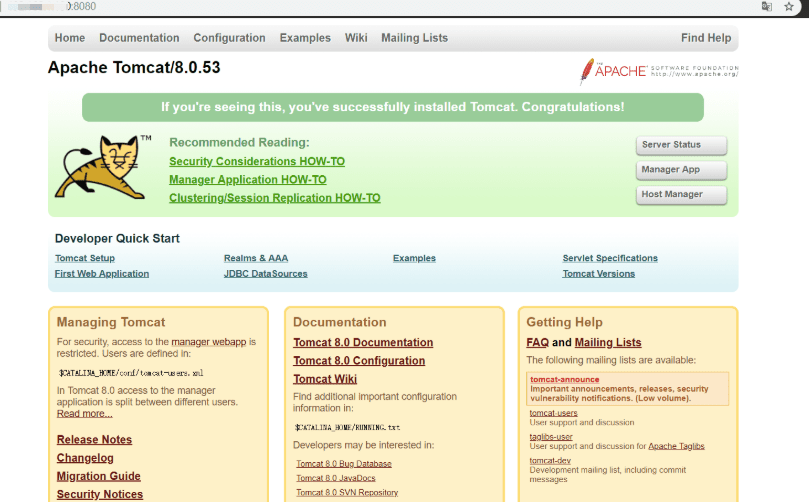
Task: Open Tomcat 8.0 Configuration link
Action: (359, 361)
